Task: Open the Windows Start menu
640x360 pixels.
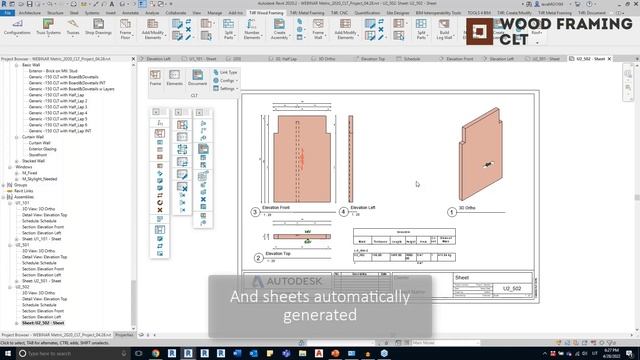Action: pyautogui.click(x=7, y=353)
